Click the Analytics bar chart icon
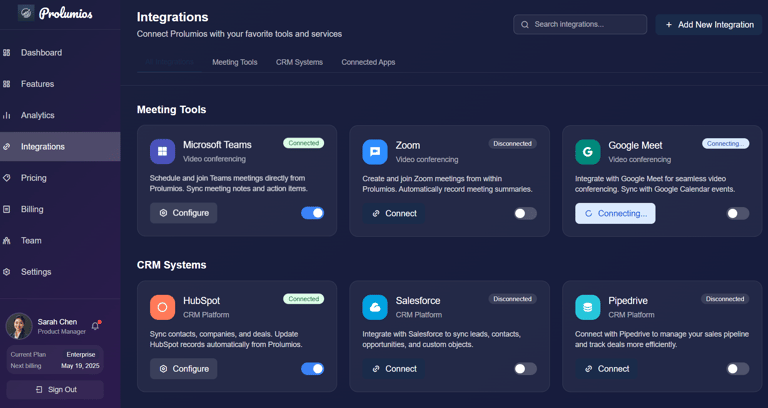The height and width of the screenshot is (408, 768). coord(6,115)
